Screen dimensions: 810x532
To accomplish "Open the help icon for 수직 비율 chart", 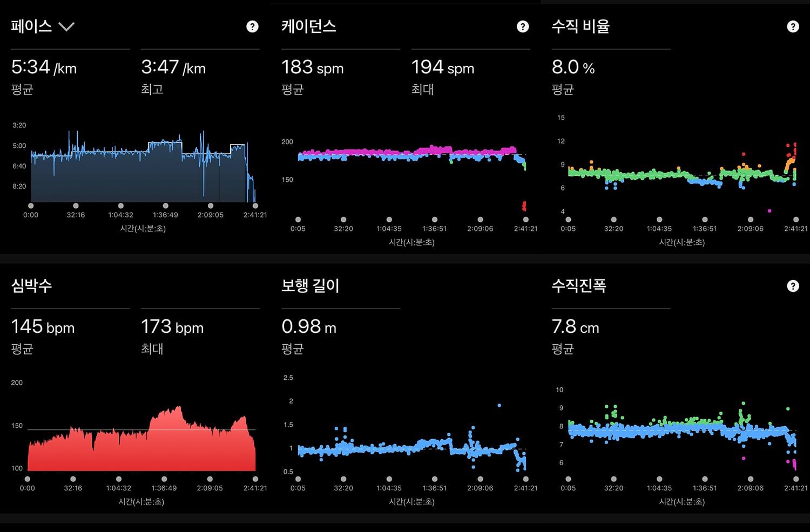I will point(793,26).
